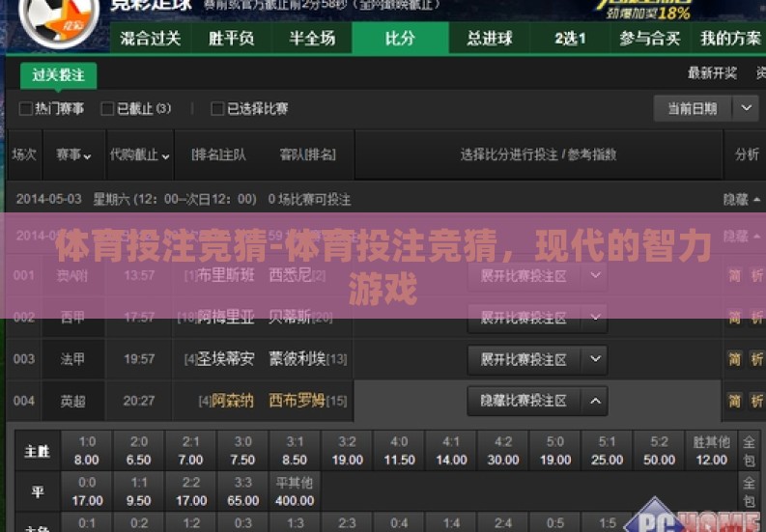Select 平其他 odds 400.00
766x532 pixels.
point(295,491)
